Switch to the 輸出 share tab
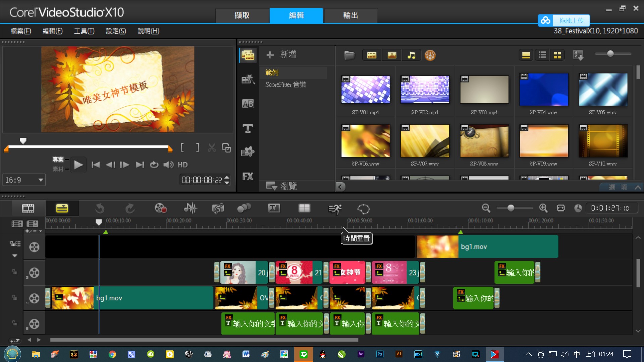The image size is (644, 362). pos(351,15)
